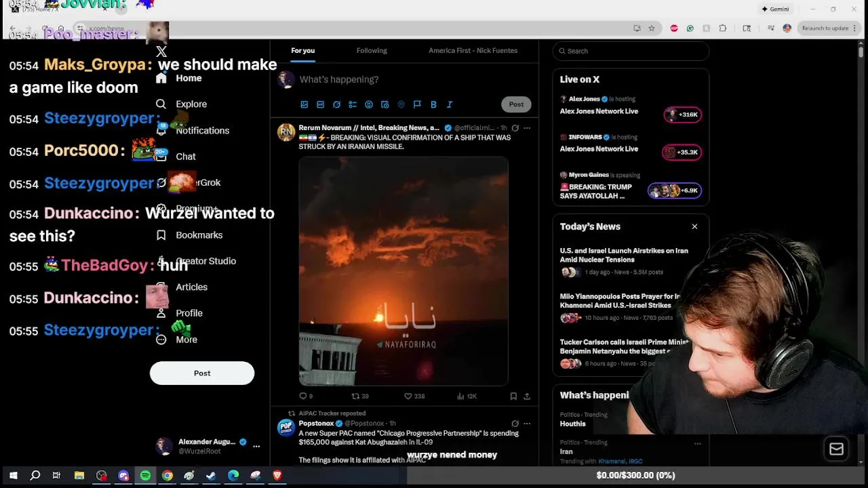
Task: Open the floating messages envelope icon
Action: pyautogui.click(x=836, y=449)
